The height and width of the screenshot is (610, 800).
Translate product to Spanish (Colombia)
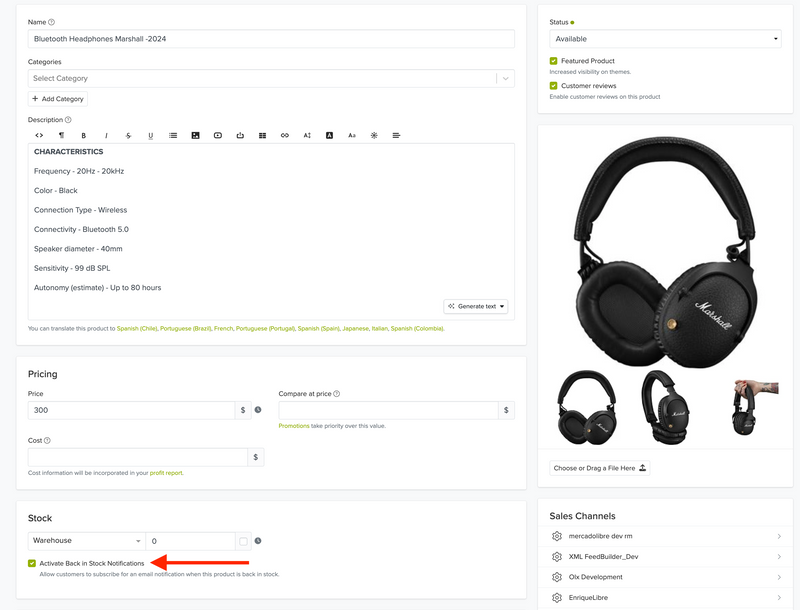(417, 328)
